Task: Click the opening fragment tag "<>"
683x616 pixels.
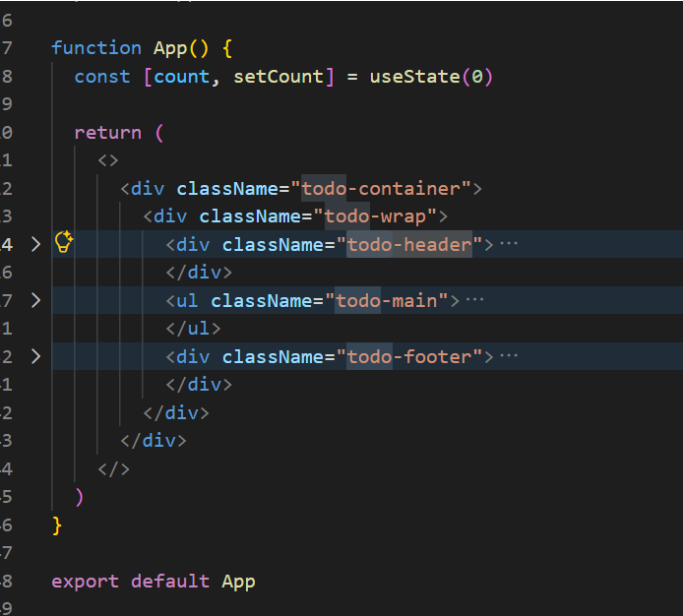Action: [108, 160]
